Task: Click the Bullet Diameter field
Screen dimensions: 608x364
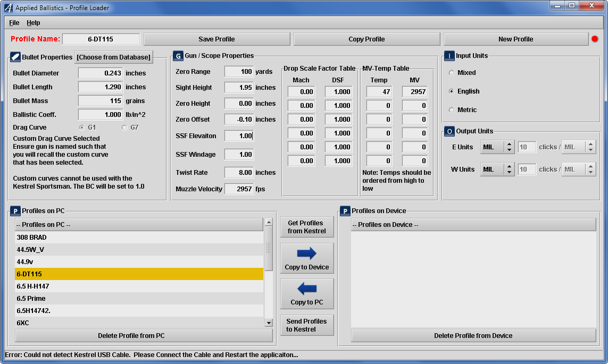Action: (101, 73)
